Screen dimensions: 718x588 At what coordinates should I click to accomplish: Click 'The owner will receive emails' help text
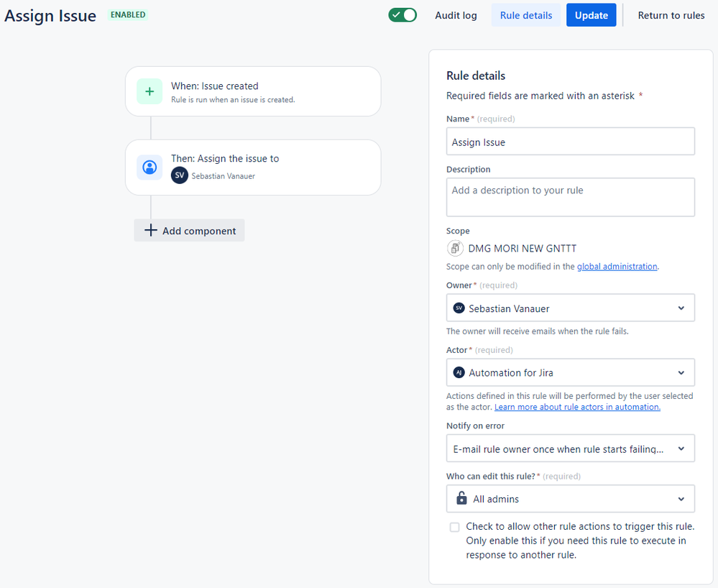[x=537, y=331]
